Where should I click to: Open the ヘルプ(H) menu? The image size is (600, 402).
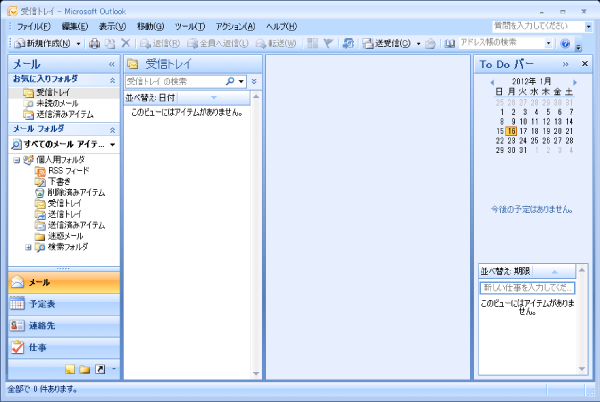point(281,26)
